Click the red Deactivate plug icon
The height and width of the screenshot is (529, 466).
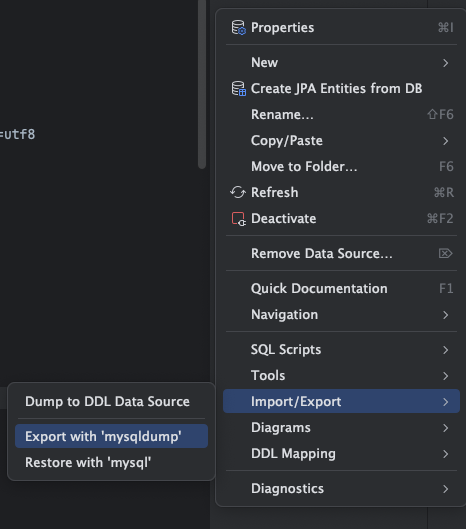tap(238, 219)
